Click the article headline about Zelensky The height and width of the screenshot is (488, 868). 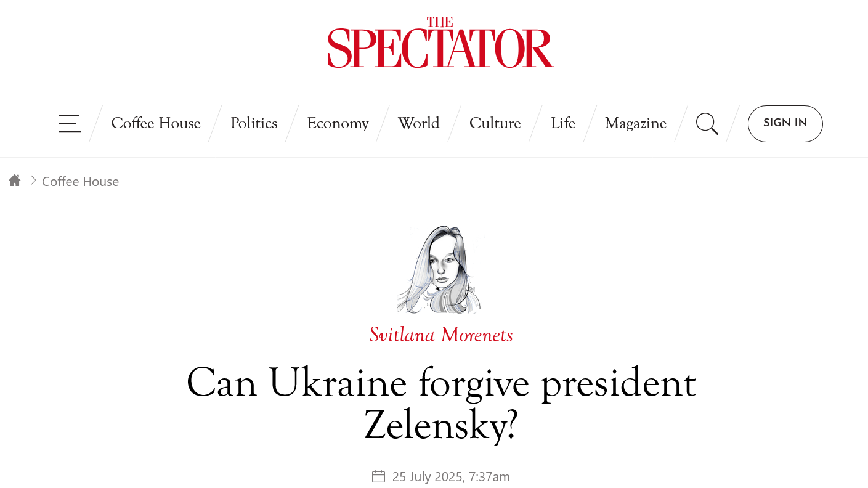(x=441, y=404)
